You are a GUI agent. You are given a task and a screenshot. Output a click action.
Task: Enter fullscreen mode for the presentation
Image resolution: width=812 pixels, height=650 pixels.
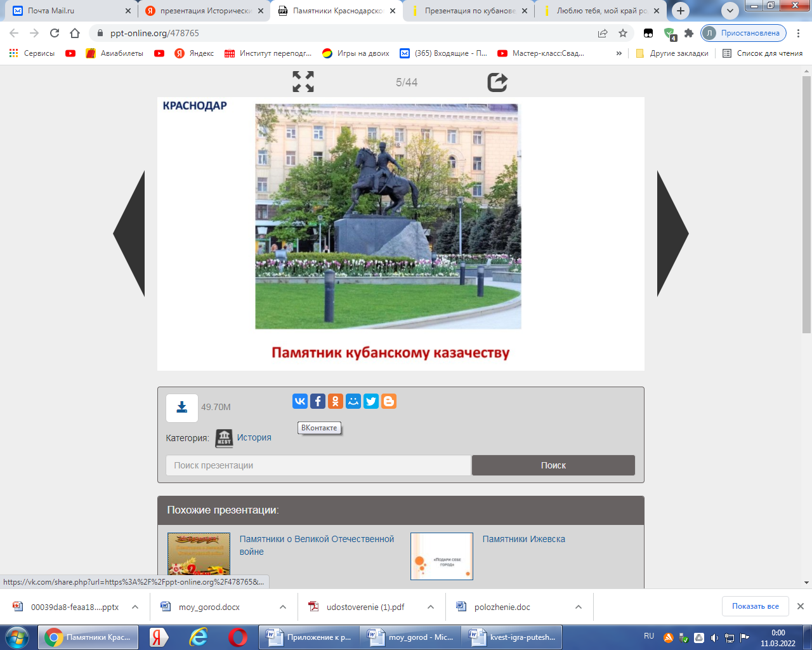[x=303, y=82]
